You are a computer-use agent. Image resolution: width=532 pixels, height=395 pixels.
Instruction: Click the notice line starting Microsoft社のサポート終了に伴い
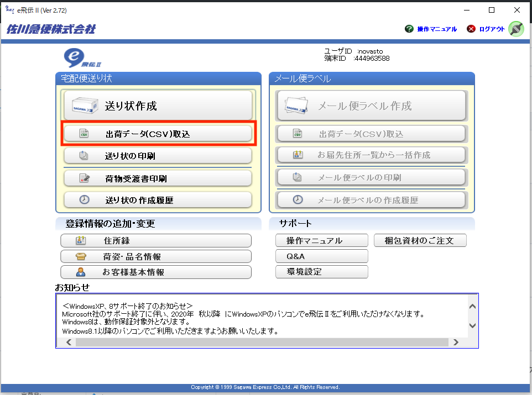244,314
